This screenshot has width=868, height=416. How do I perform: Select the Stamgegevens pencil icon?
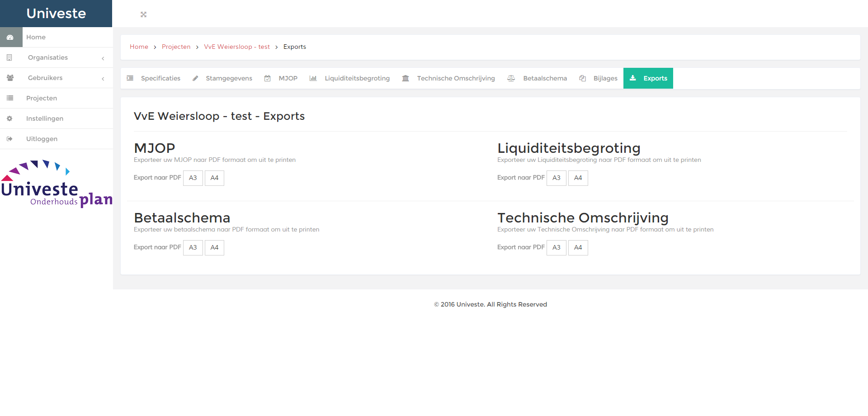click(195, 78)
